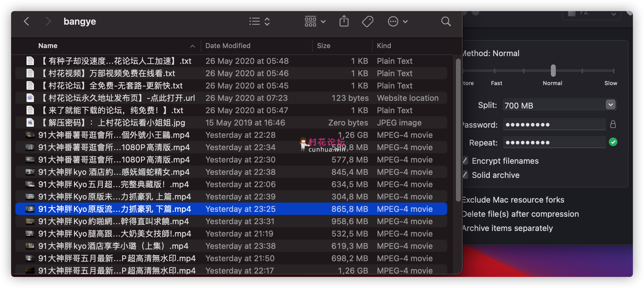This screenshot has width=644, height=288.
Task: Select the video icon dated Yesterday 22:17
Action: 30,270
